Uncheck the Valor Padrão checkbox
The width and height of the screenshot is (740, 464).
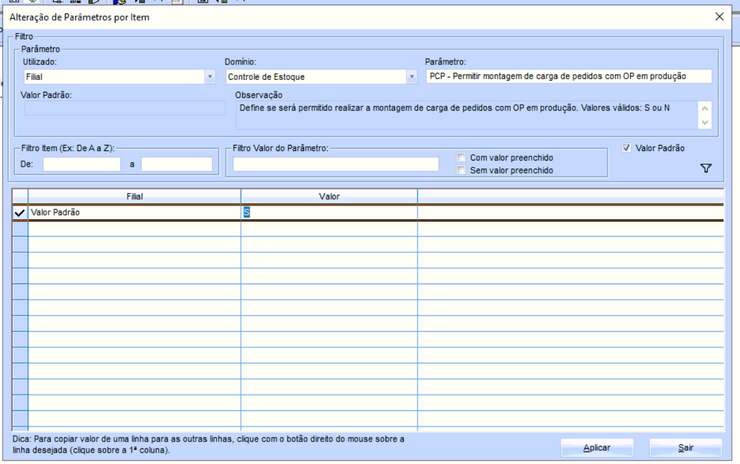tap(627, 148)
